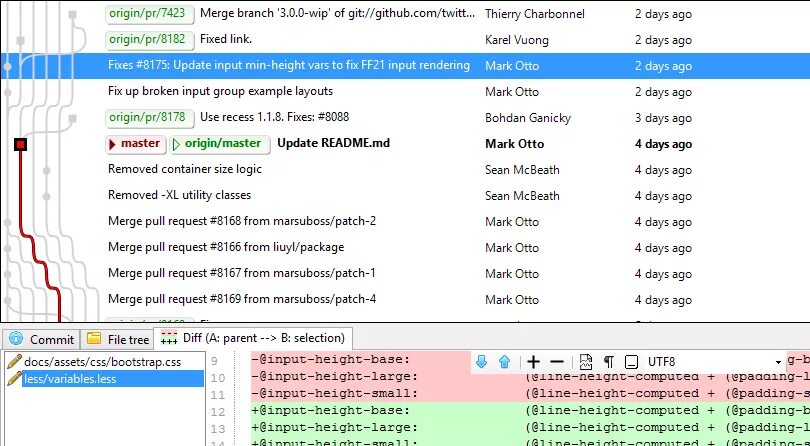Click pencil icon beside bootstrap.css
This screenshot has height=446, width=810.
pyautogui.click(x=14, y=361)
